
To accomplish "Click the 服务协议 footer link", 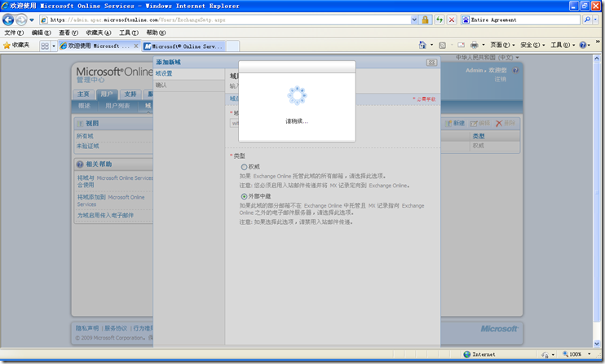I will click(116, 328).
